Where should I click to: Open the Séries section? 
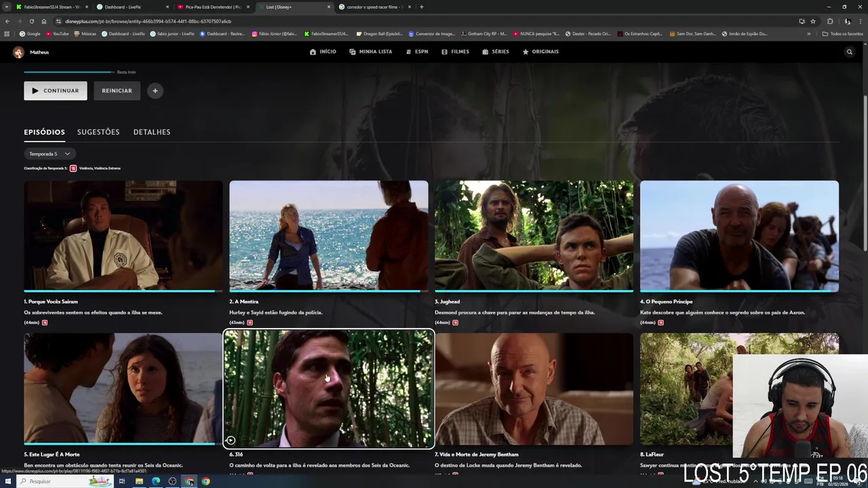[496, 52]
